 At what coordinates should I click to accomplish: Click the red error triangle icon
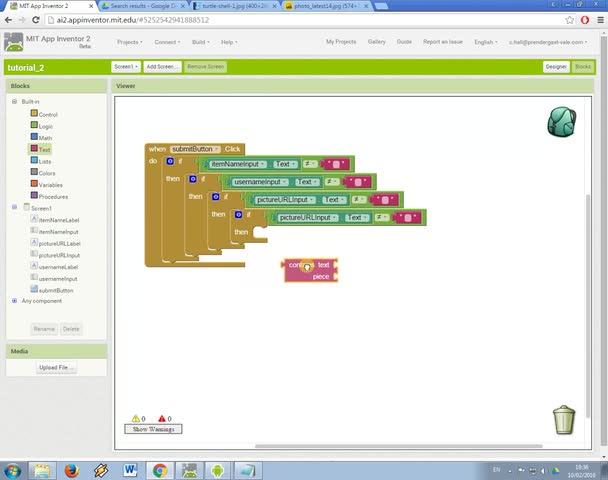162,418
